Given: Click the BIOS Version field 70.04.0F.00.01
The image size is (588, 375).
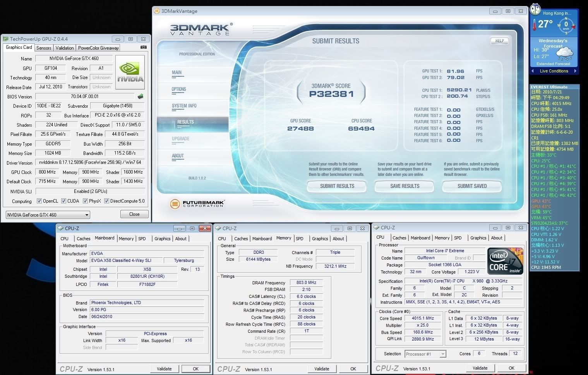Looking at the screenshot, I should click(85, 96).
